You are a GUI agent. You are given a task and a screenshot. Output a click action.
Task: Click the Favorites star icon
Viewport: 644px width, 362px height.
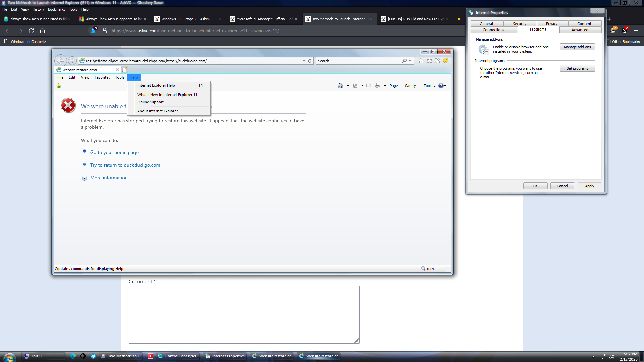click(429, 61)
